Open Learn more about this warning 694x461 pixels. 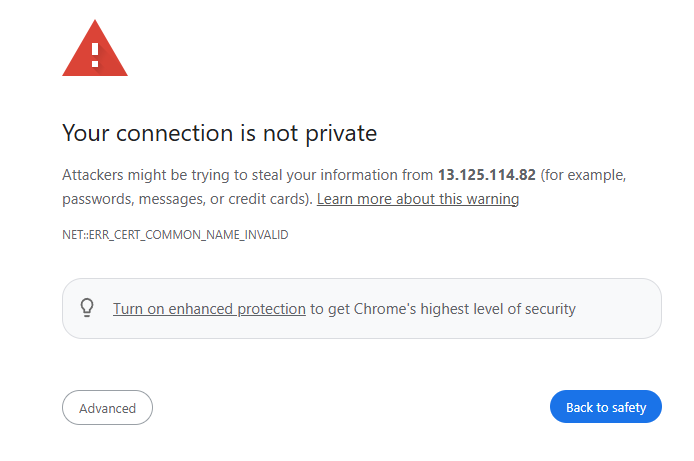[417, 199]
